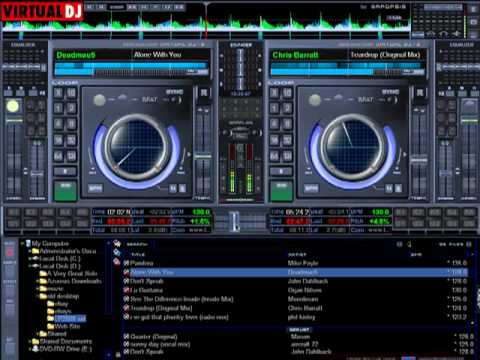480x360 pixels.
Task: Click the left deck jog wheel
Action: [137, 147]
